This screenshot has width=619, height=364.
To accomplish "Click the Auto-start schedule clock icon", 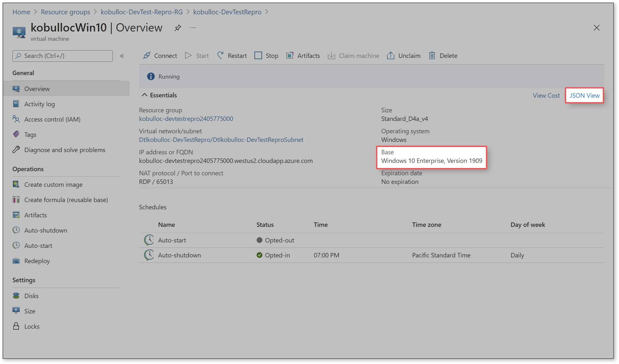I will pos(149,240).
